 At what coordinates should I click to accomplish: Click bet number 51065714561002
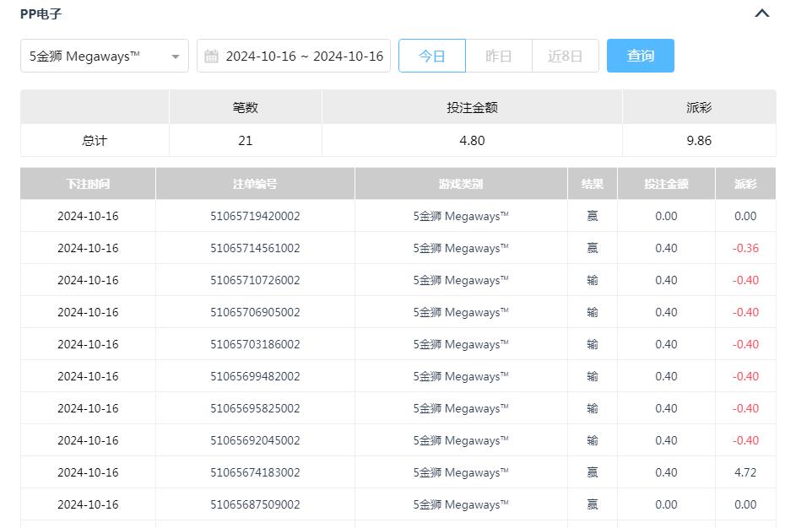[255, 248]
